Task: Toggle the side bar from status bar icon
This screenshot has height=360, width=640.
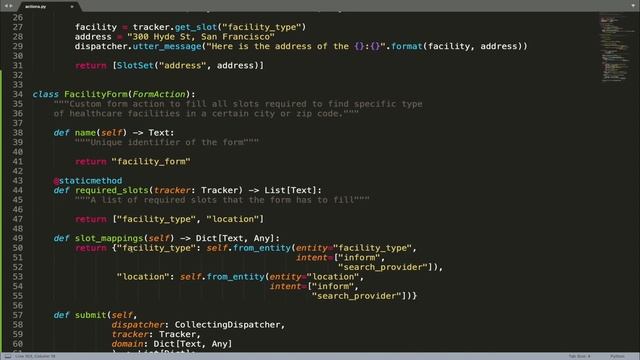Action: coord(8,356)
